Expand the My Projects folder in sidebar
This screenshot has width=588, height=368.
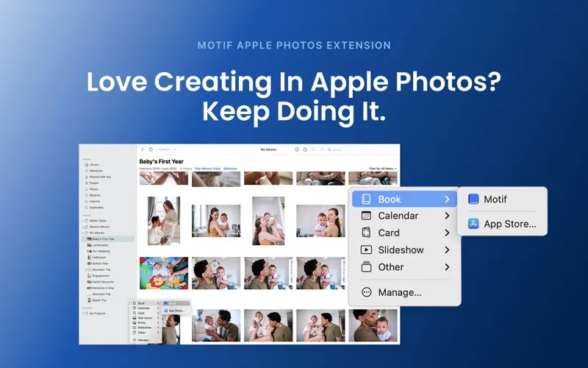point(83,314)
